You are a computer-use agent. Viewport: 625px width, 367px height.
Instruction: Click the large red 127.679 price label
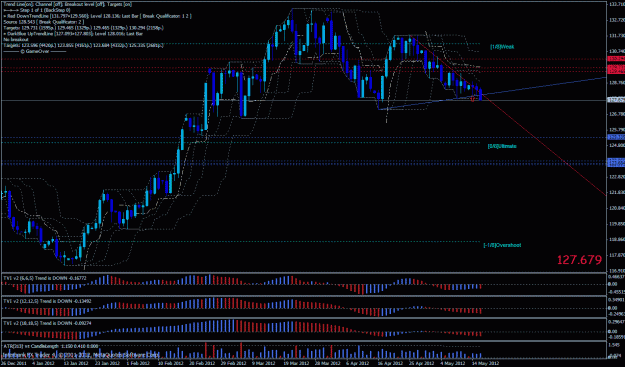[x=579, y=260]
